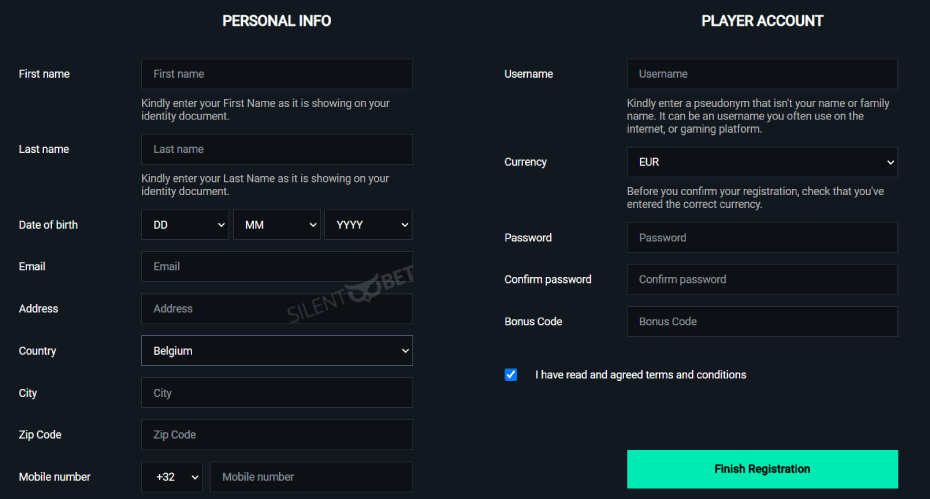Click into the Address field
This screenshot has width=930, height=499.
point(277,309)
